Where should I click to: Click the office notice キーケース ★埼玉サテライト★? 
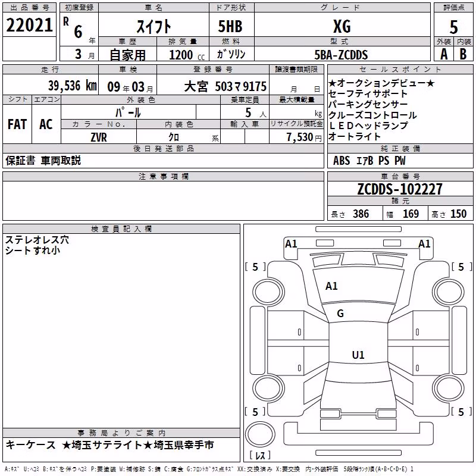[x=110, y=445]
